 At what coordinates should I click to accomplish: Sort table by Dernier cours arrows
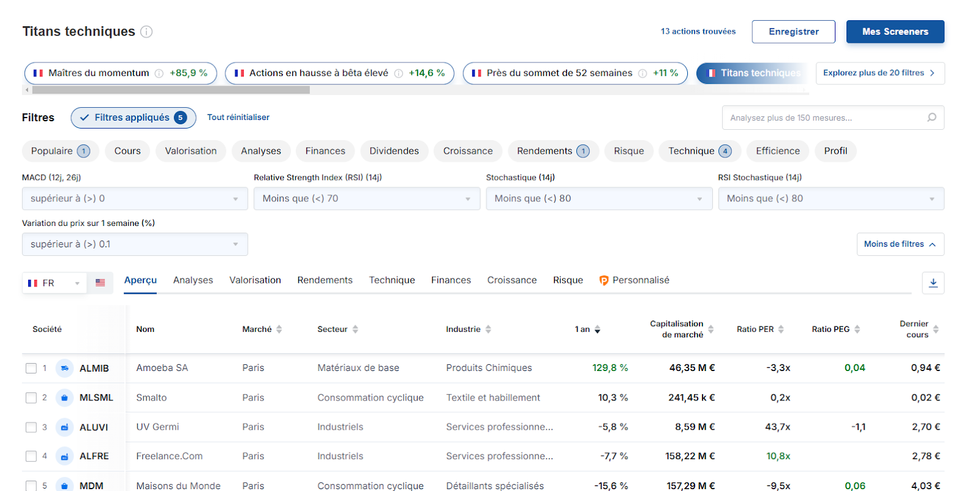pyautogui.click(x=936, y=329)
